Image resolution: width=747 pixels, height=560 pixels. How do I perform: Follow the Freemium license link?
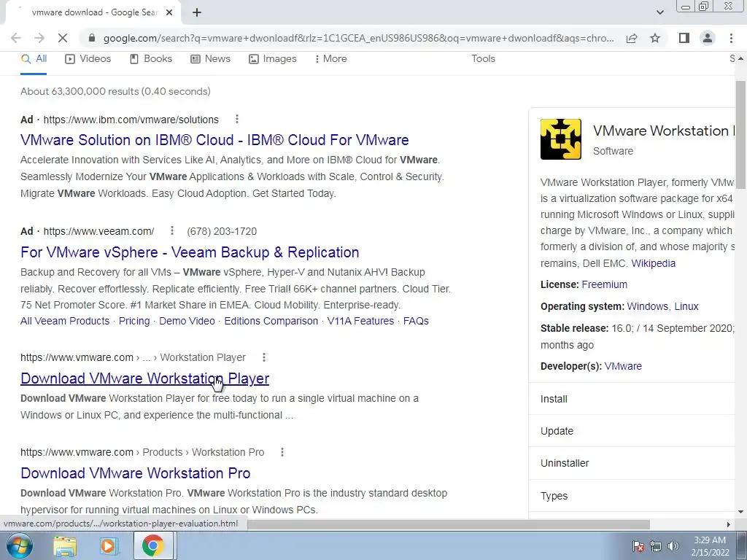604,284
